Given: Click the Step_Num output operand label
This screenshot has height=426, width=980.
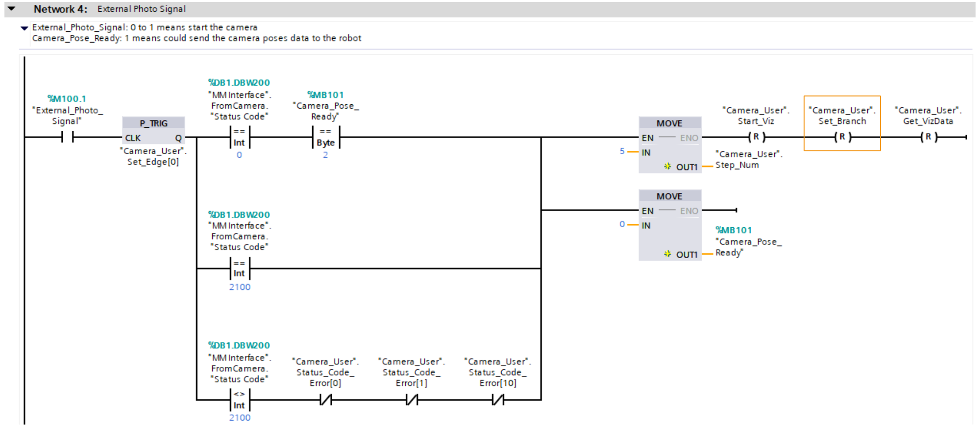Looking at the screenshot, I should [x=737, y=165].
